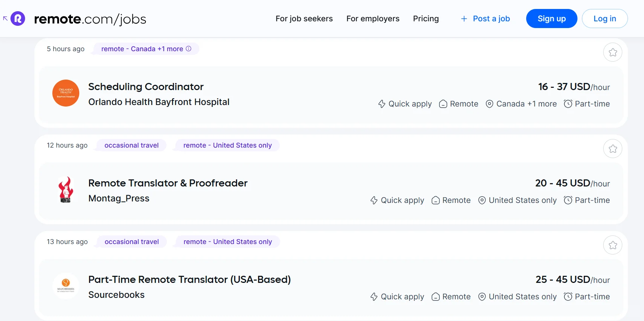Select the remote - Canada +1 more tag
The image size is (644, 321).
click(x=146, y=49)
